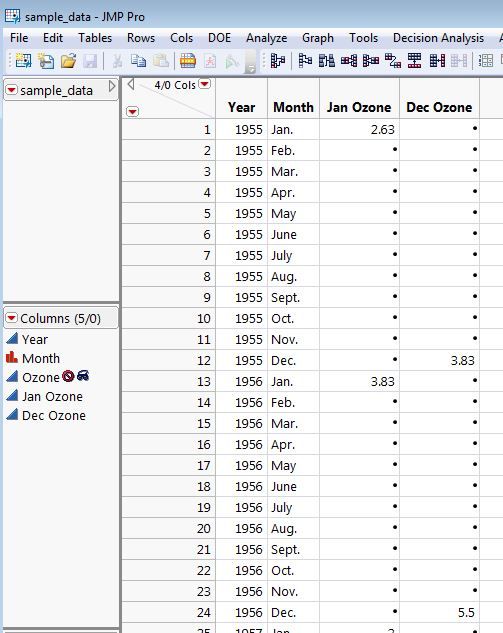Click the blue continuous icon beside Year
The width and height of the screenshot is (503, 633).
coord(12,338)
